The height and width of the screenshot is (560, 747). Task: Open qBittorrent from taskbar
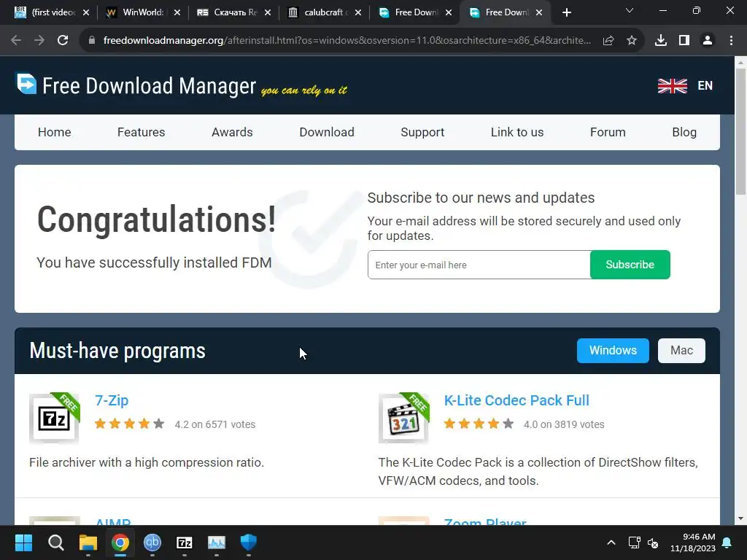coord(152,542)
